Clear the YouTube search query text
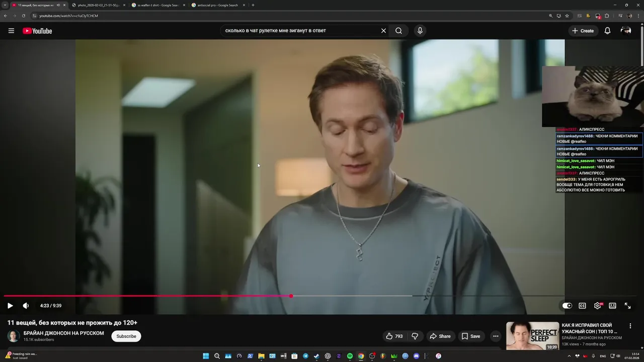Viewport: 644px width, 362px height. 383,31
